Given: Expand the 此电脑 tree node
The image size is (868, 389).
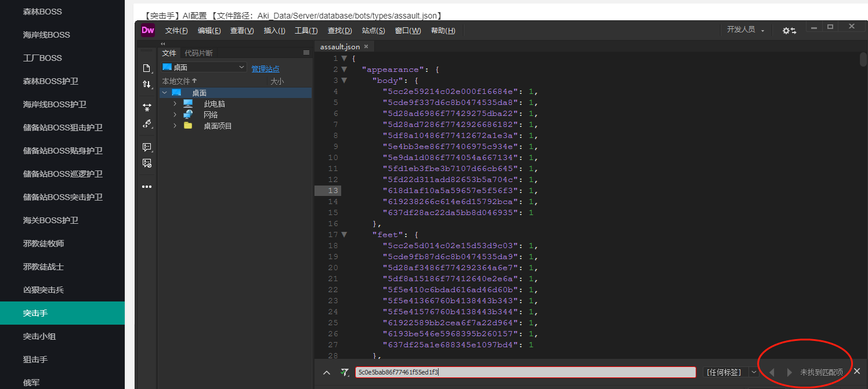Looking at the screenshot, I should pyautogui.click(x=175, y=104).
